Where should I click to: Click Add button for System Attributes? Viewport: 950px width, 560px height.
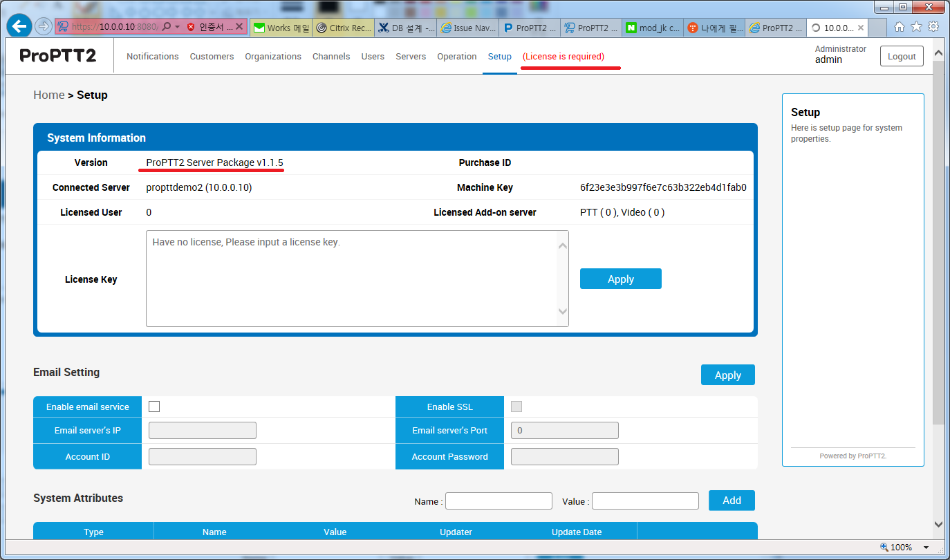[732, 501]
